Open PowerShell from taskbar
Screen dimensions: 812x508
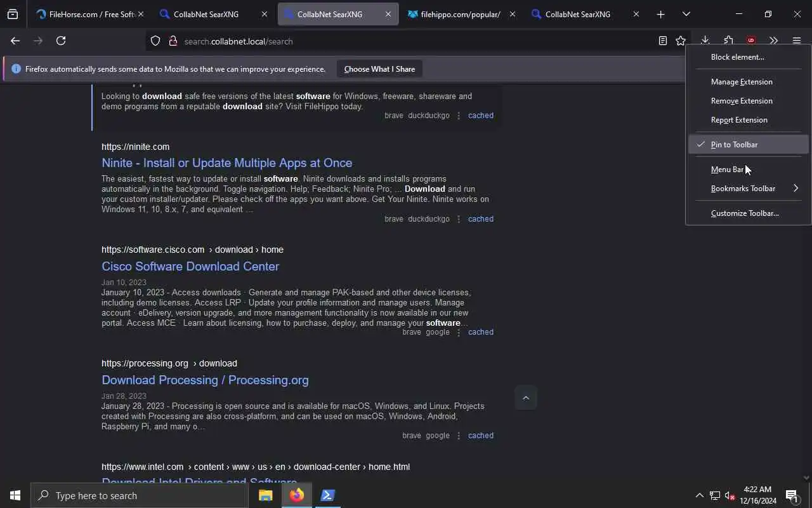(327, 495)
